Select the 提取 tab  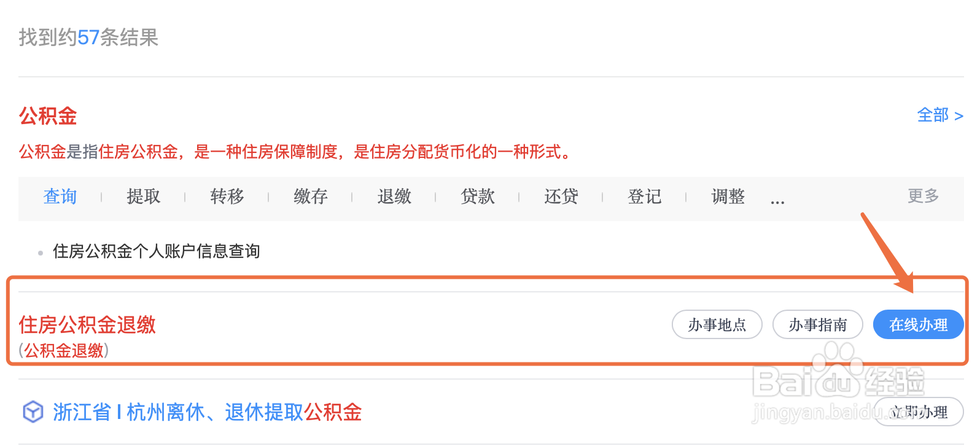tap(144, 197)
